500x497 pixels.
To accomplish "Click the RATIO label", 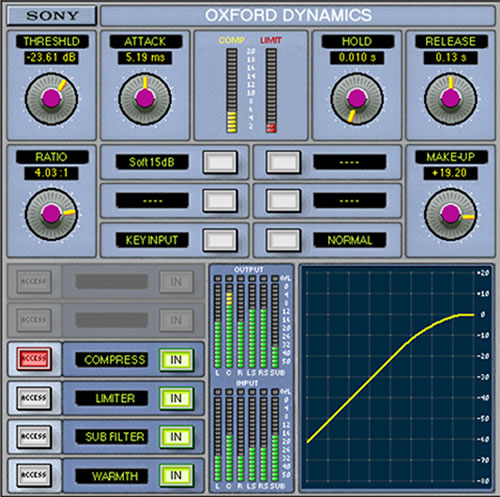I will tap(52, 157).
